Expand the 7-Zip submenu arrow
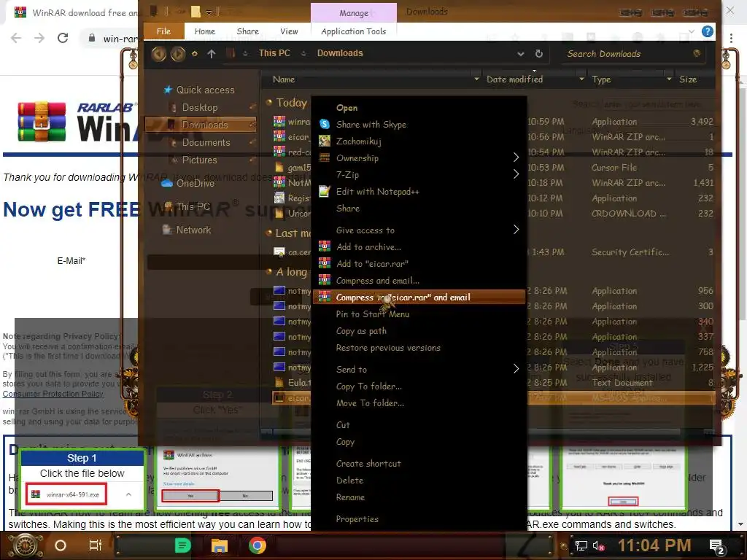This screenshot has width=747, height=560. click(516, 174)
